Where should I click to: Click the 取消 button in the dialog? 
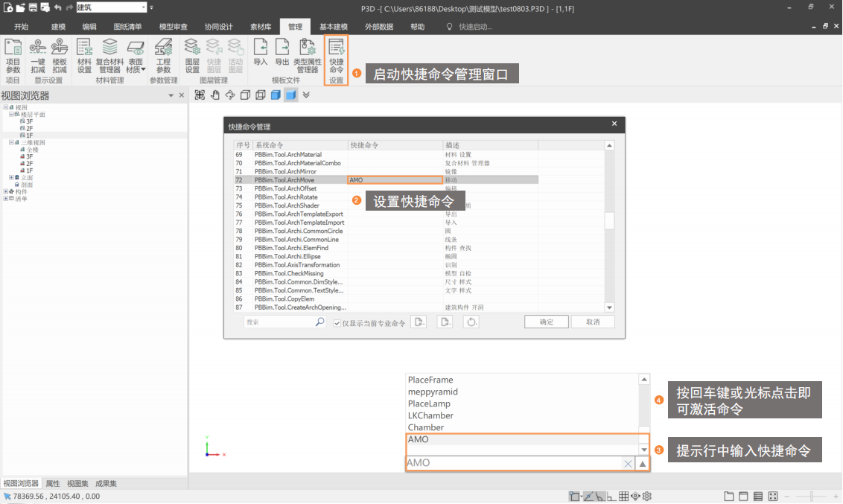point(593,322)
